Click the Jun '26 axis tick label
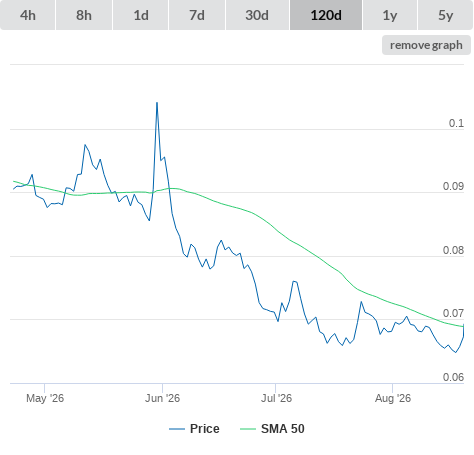Image resolution: width=474 pixels, height=455 pixels. pos(162,398)
